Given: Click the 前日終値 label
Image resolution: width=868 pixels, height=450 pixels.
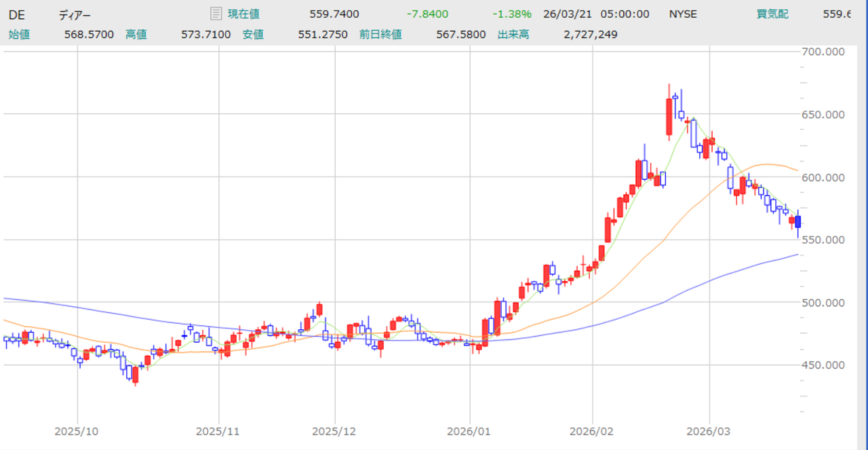Looking at the screenshot, I should tap(380, 34).
